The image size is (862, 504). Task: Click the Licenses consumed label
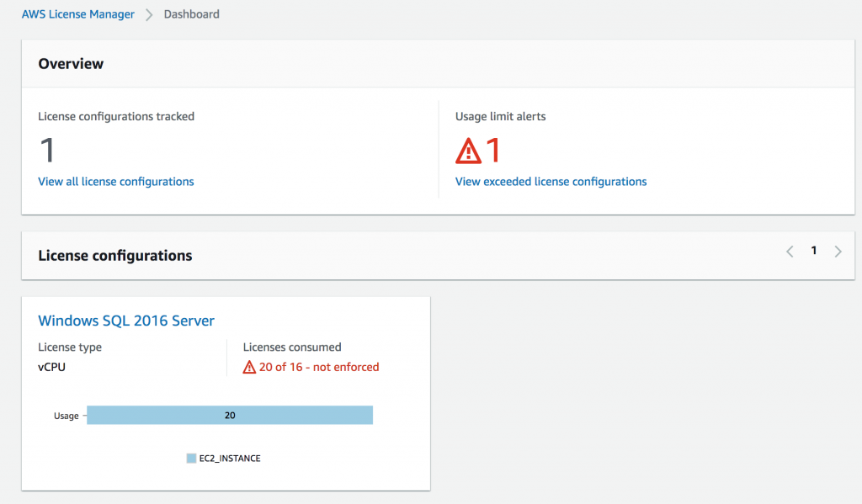[292, 347]
